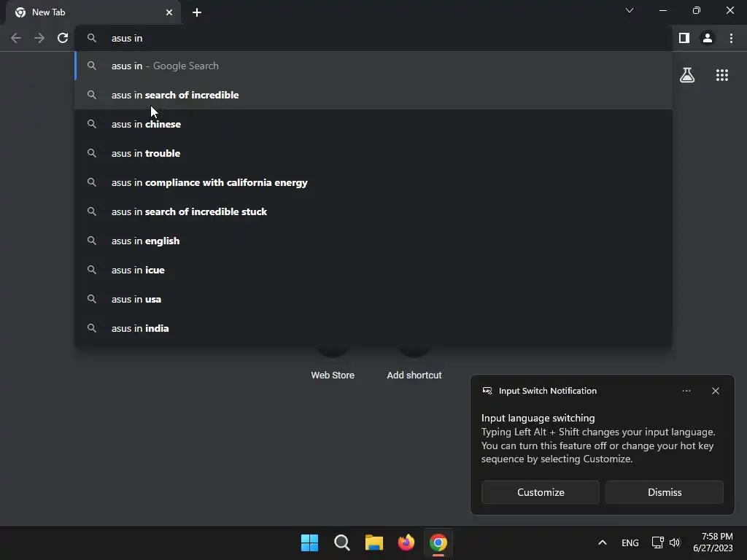Open the Chrome profile icon
This screenshot has height=560, width=747.
[708, 38]
